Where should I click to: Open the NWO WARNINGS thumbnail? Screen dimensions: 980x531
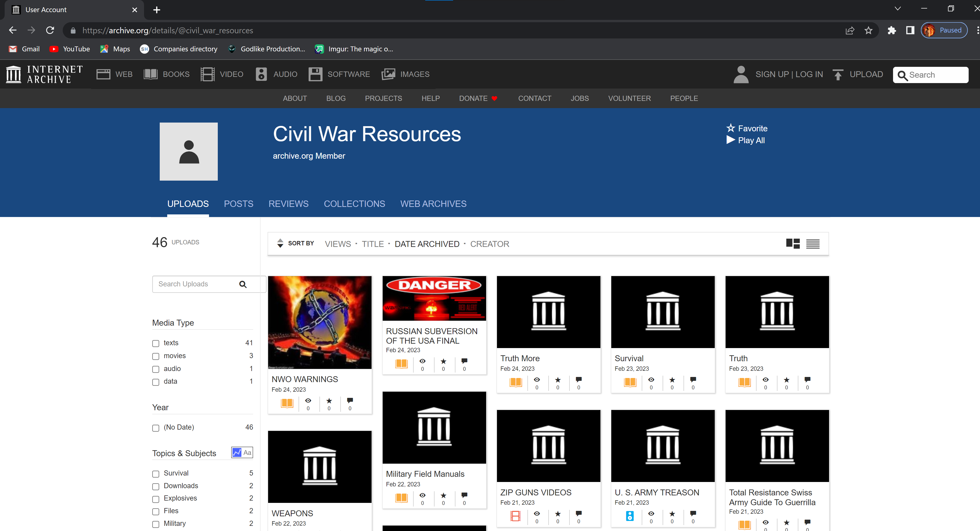(319, 322)
